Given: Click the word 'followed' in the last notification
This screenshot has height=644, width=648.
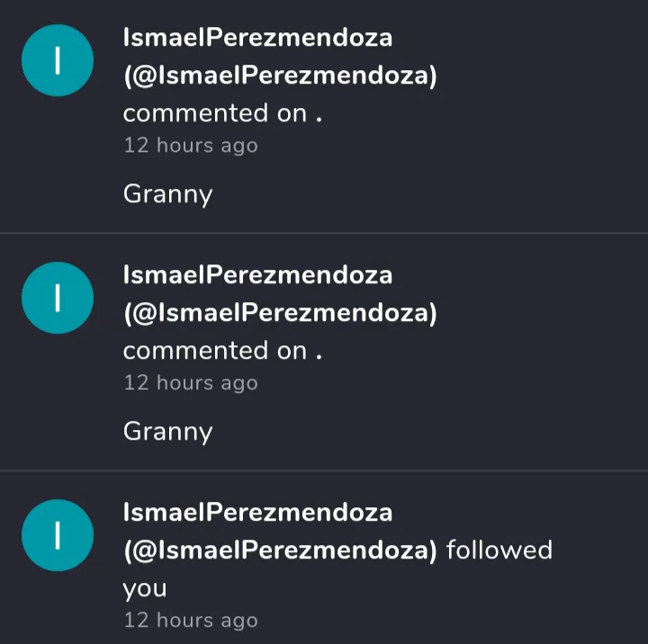Looking at the screenshot, I should pos(499,550).
